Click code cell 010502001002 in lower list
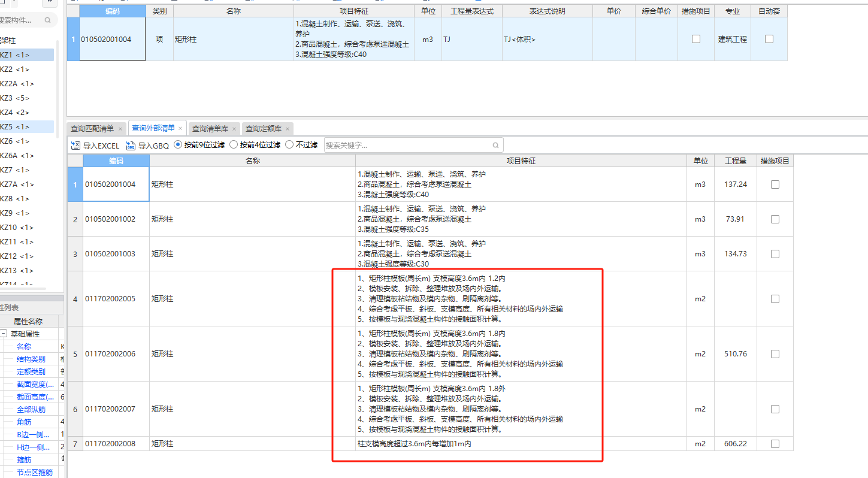Screen dimensions: 868x478 point(116,219)
